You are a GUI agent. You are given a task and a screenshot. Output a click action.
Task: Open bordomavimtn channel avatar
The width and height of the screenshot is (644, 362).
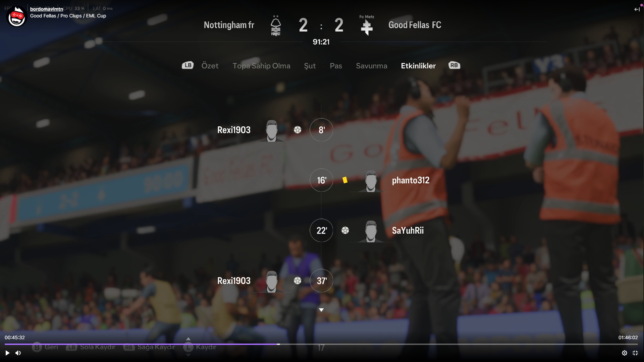16,16
